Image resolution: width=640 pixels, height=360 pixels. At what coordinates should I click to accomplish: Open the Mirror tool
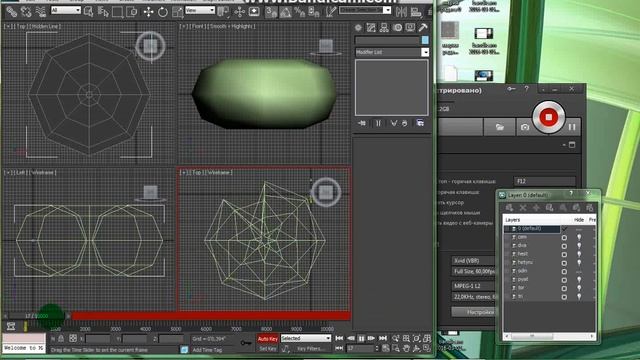pyautogui.click(x=401, y=12)
